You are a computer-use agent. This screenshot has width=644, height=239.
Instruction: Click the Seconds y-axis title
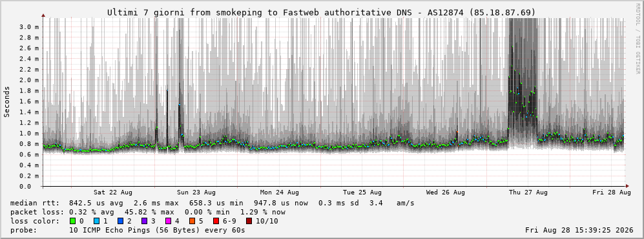point(7,102)
